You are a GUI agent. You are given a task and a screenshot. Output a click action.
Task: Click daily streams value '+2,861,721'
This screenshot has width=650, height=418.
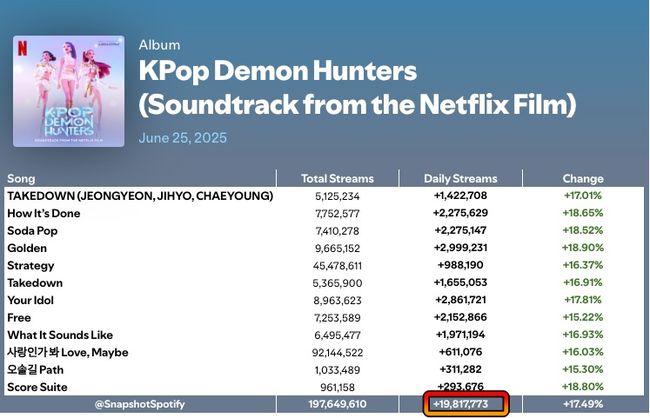tap(461, 300)
